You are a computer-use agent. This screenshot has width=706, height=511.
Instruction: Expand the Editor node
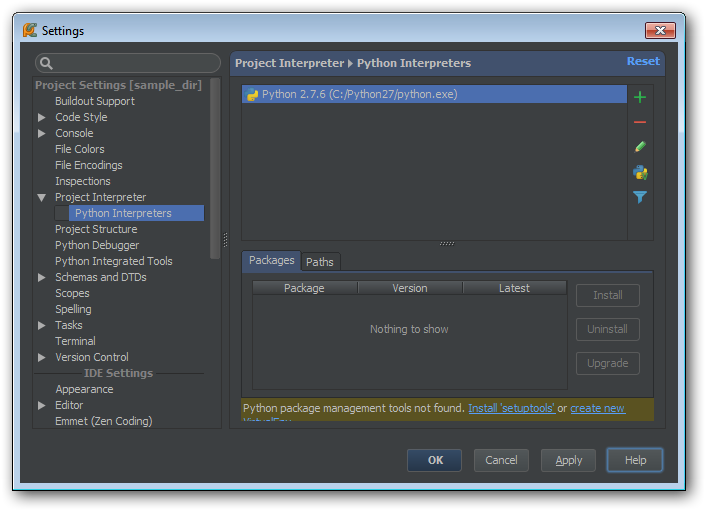click(x=42, y=405)
